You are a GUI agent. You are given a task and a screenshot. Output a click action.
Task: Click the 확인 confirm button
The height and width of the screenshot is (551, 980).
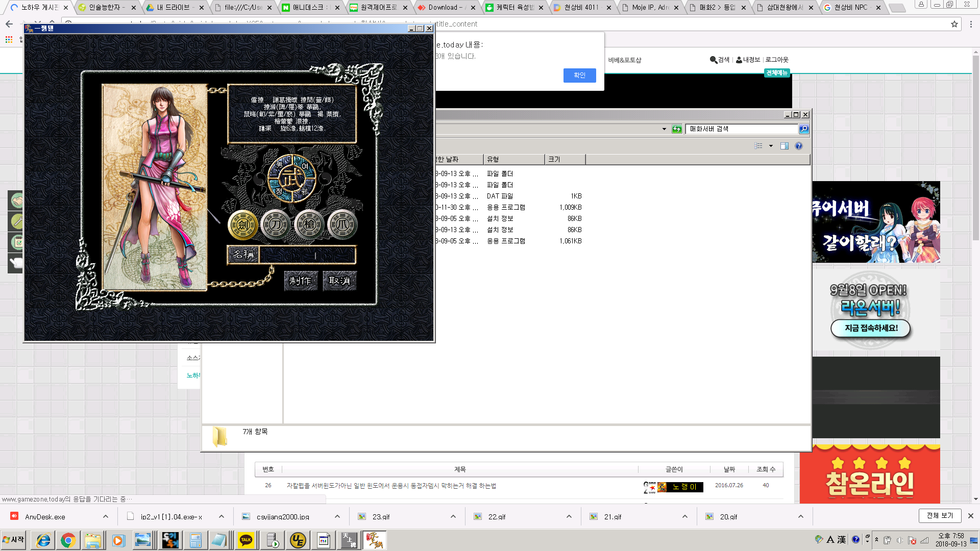pos(579,75)
